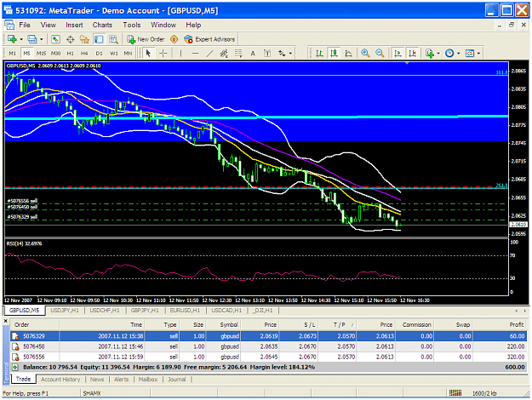The height and width of the screenshot is (400, 532).
Task: Open the Indicators dropdown arrow
Action: pyautogui.click(x=438, y=54)
